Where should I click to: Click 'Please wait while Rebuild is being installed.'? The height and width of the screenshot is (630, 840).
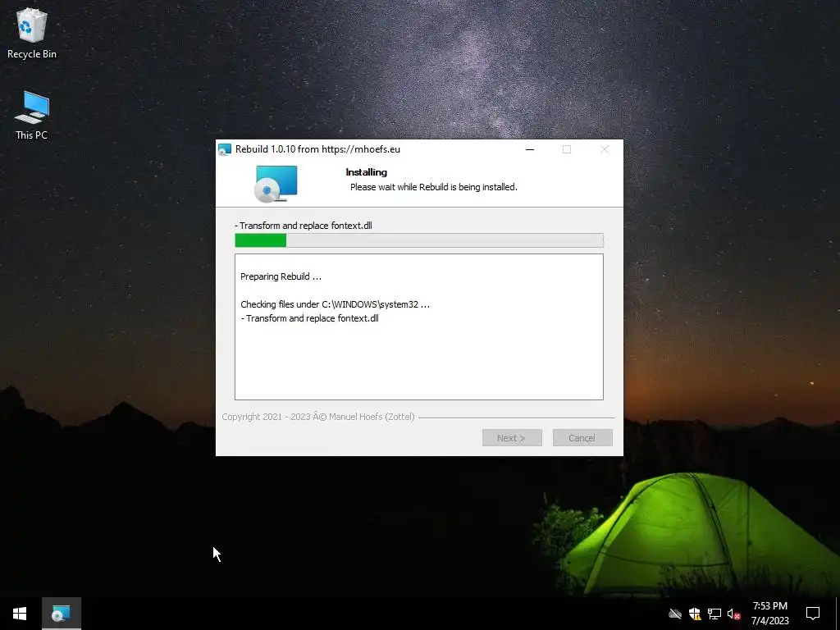tap(433, 187)
